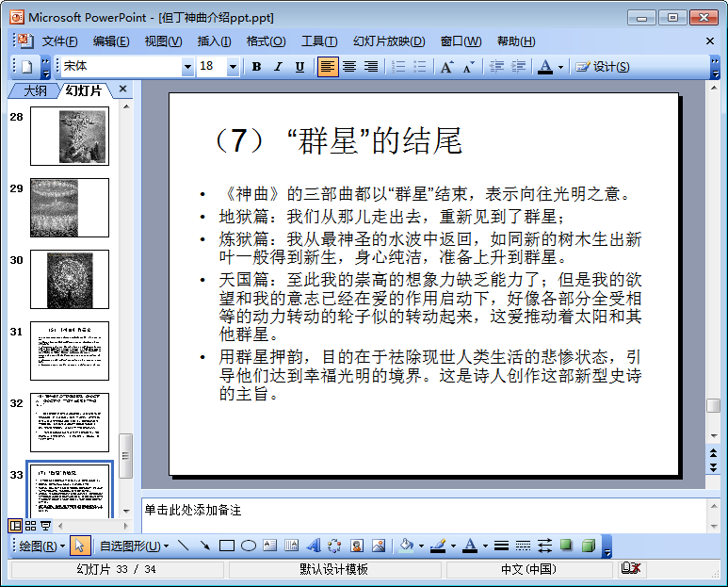The image size is (728, 587).
Task: Select slide 30 thumbnail
Action: pyautogui.click(x=70, y=280)
